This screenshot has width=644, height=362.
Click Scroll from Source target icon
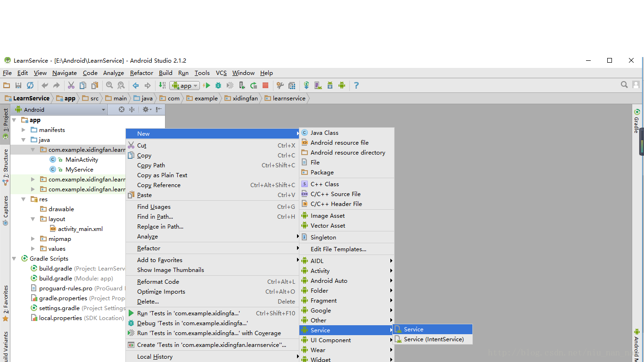pyautogui.click(x=122, y=109)
